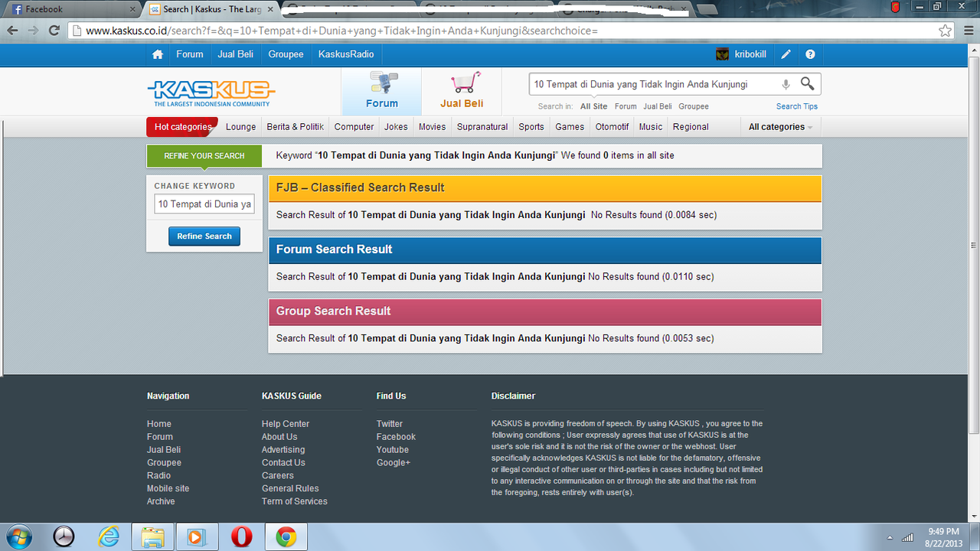Select Hot categories tab
This screenshot has width=980, height=551.
click(182, 127)
